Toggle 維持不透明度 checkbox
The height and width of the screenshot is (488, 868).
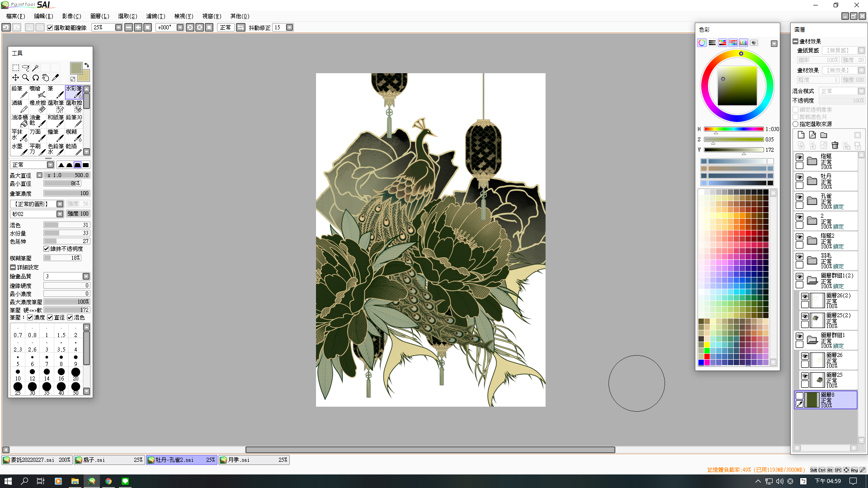(x=46, y=249)
